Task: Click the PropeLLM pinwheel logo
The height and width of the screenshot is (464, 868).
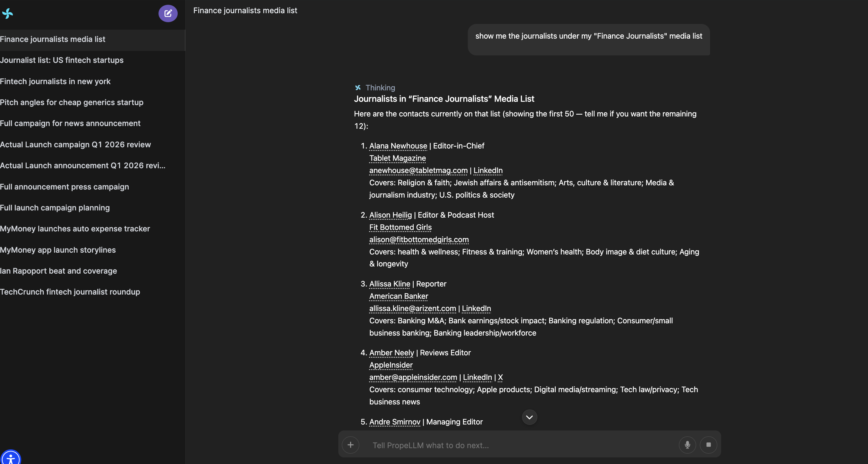Action: coord(7,13)
